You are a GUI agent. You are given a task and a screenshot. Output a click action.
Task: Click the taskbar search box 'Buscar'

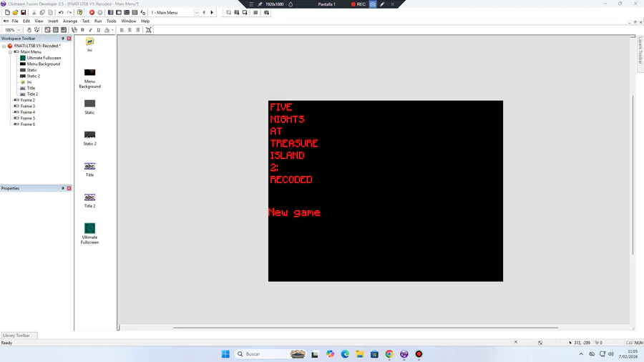(x=271, y=354)
